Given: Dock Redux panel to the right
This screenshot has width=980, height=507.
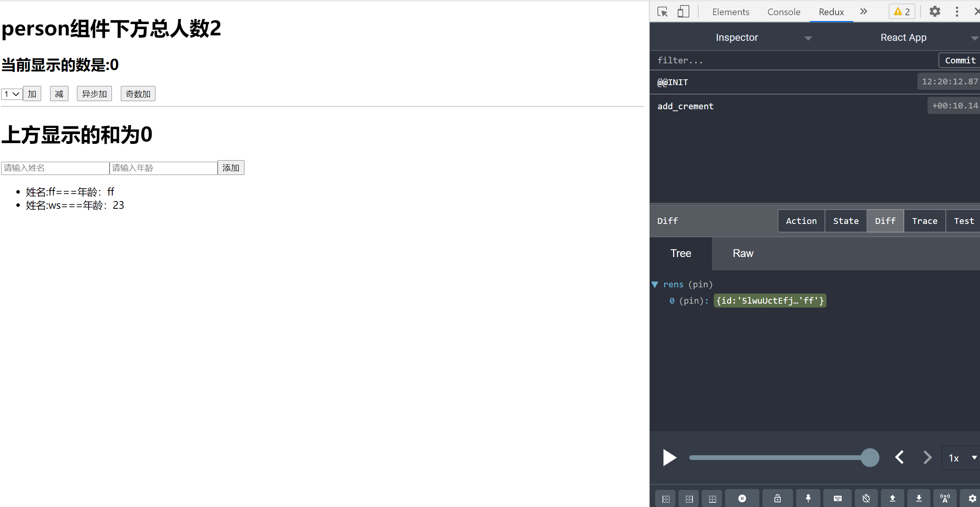Looking at the screenshot, I should pos(689,498).
